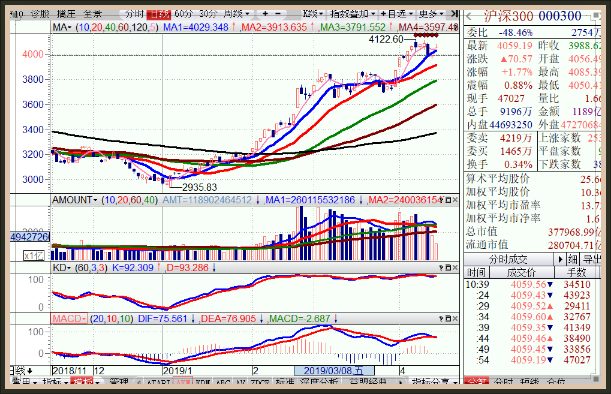Click the 总手 value 9196万
Screen dimensions: 611x394
516,112
